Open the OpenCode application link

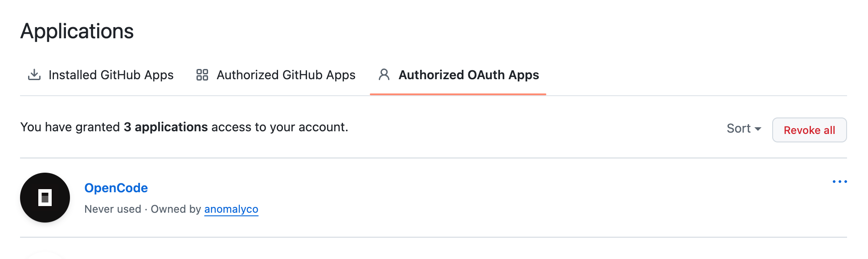(116, 188)
